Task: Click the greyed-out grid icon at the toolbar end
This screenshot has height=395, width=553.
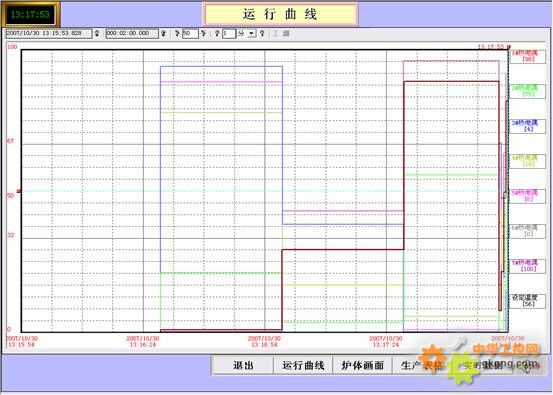Action: [286, 34]
